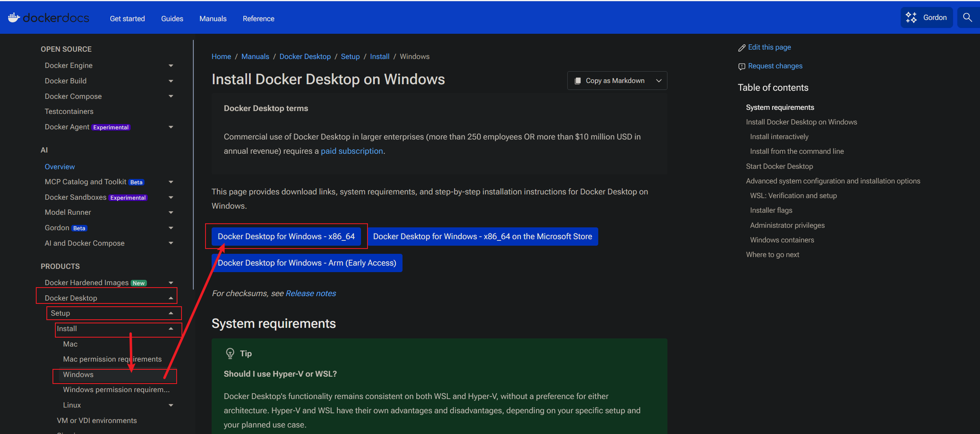Go to Install breadcrumb
Viewport: 980px width, 434px height.
click(x=380, y=57)
